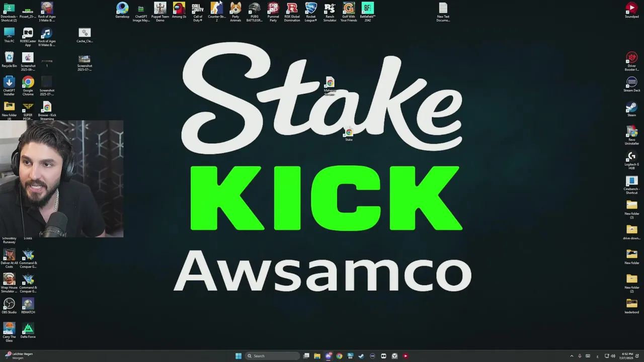Open the leaderbord folder

pyautogui.click(x=631, y=306)
